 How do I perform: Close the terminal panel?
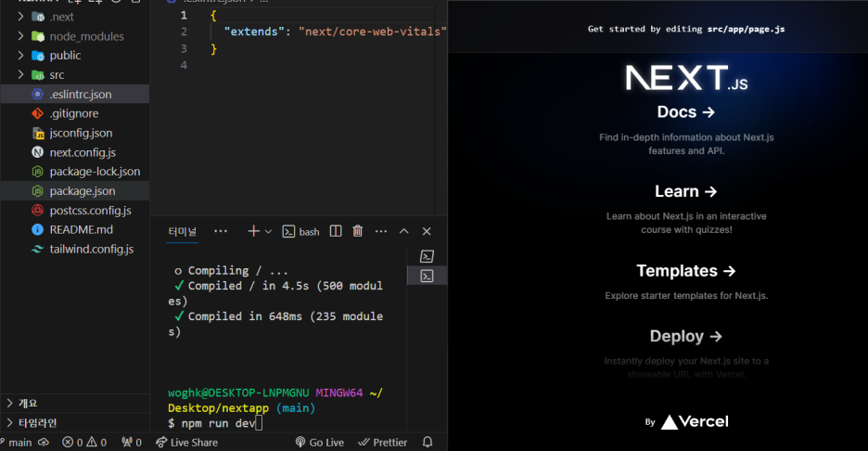(x=427, y=231)
